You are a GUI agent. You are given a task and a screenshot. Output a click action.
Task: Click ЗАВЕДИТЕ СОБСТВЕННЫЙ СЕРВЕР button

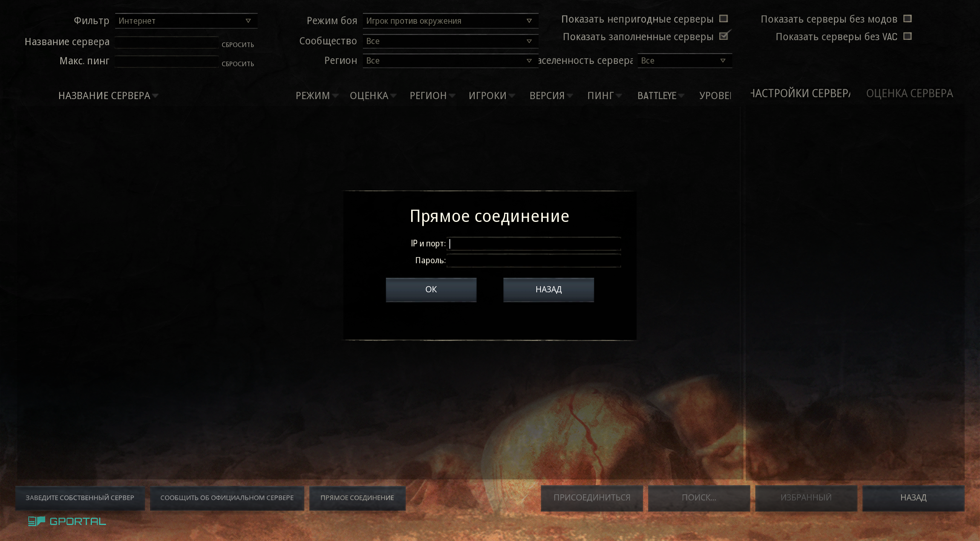coord(80,498)
